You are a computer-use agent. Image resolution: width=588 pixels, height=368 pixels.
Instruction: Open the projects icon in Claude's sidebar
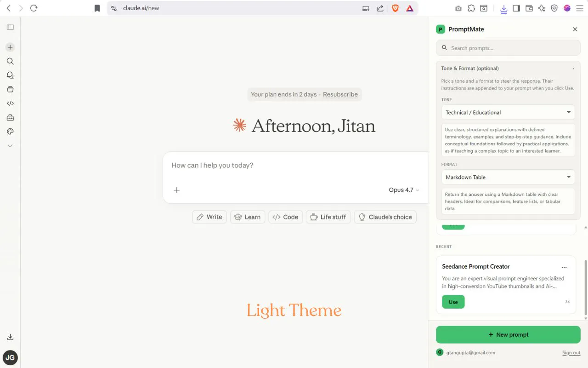click(x=10, y=89)
